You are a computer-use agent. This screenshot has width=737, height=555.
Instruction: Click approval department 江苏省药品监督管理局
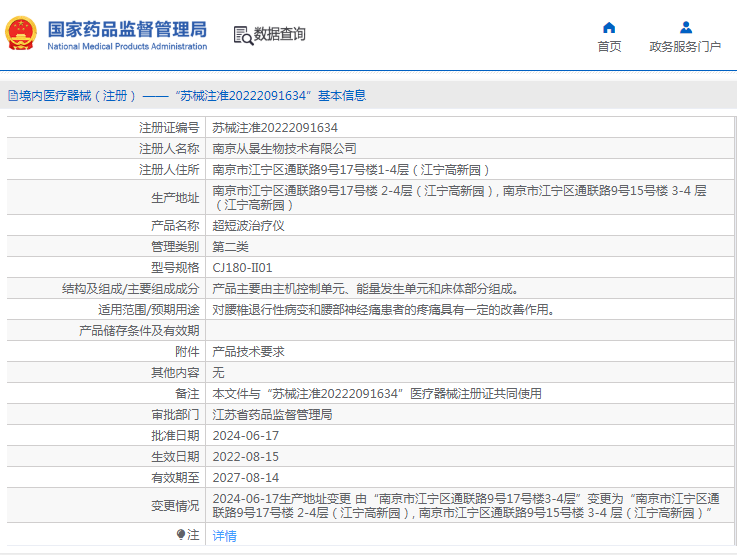click(272, 414)
